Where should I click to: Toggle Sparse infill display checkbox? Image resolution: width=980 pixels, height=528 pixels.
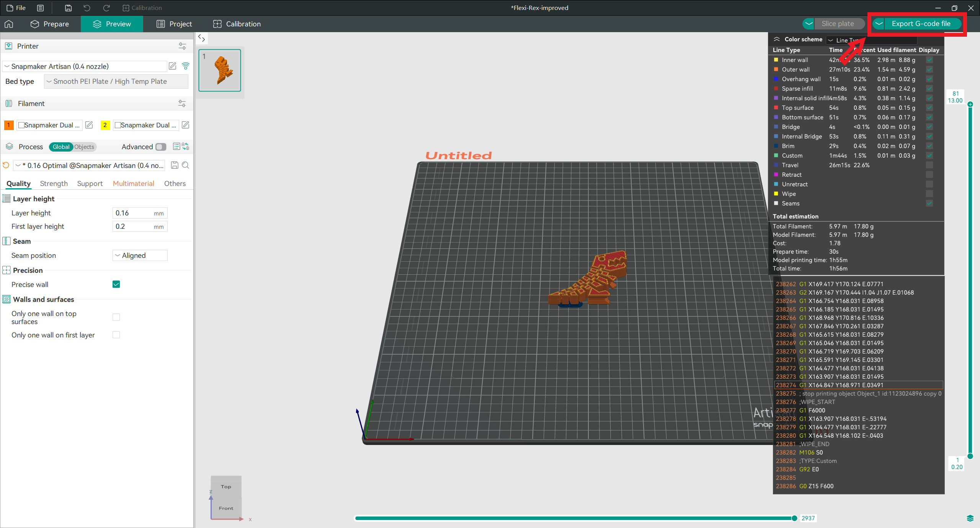point(929,88)
